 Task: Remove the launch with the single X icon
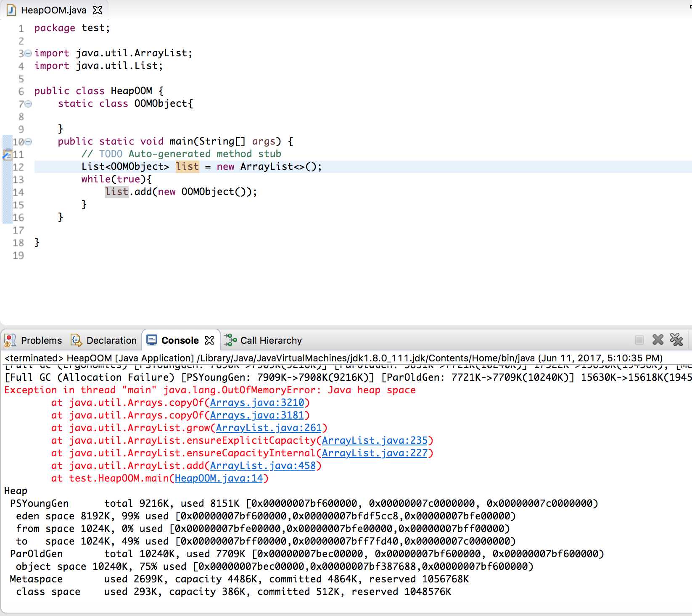(658, 340)
